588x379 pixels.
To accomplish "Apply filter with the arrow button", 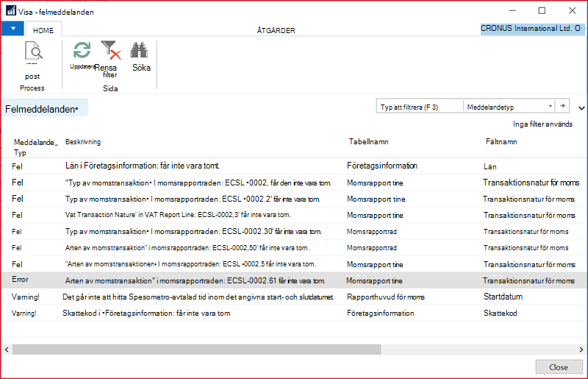I will 562,106.
